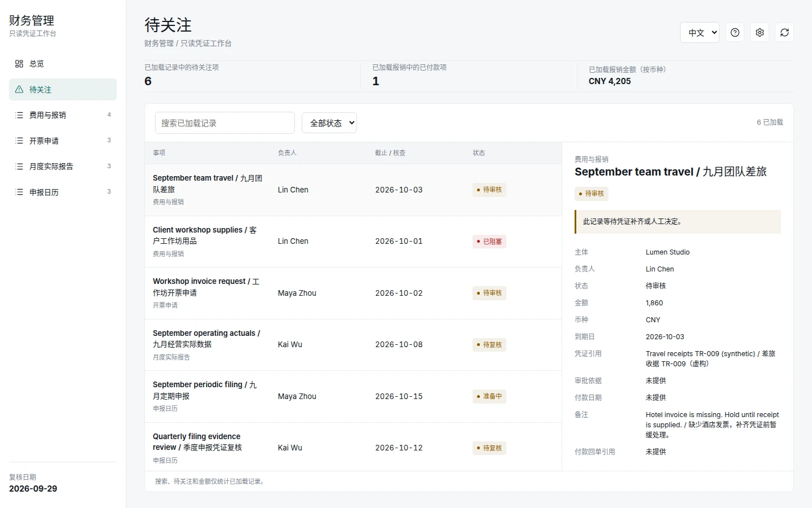812x508 pixels.
Task: Click the list icon beside 月度实际报告
Action: pos(19,167)
